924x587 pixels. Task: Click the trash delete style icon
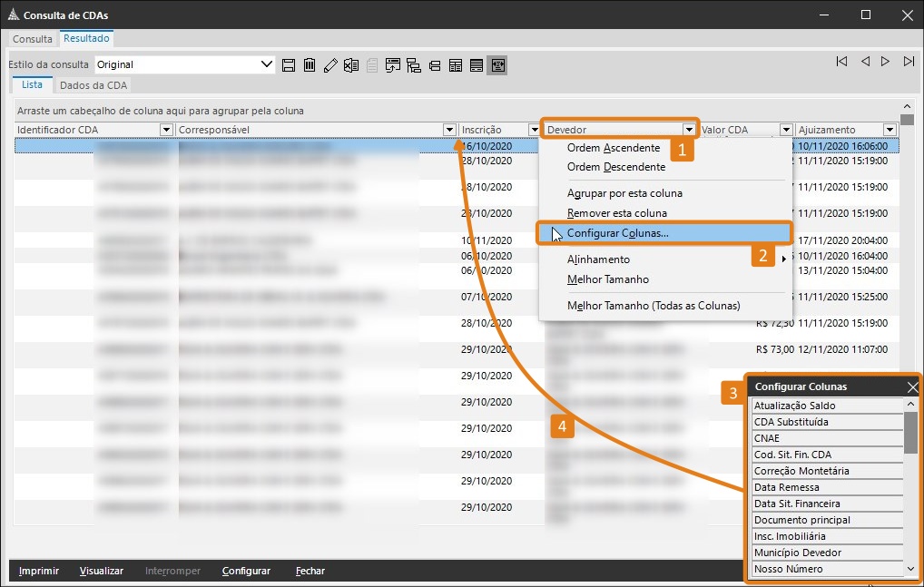click(x=310, y=64)
